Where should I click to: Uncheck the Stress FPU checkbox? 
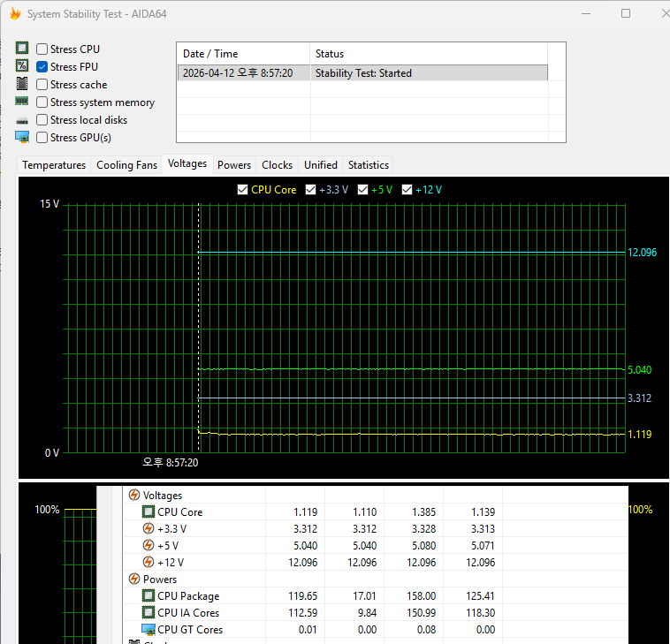pyautogui.click(x=42, y=66)
